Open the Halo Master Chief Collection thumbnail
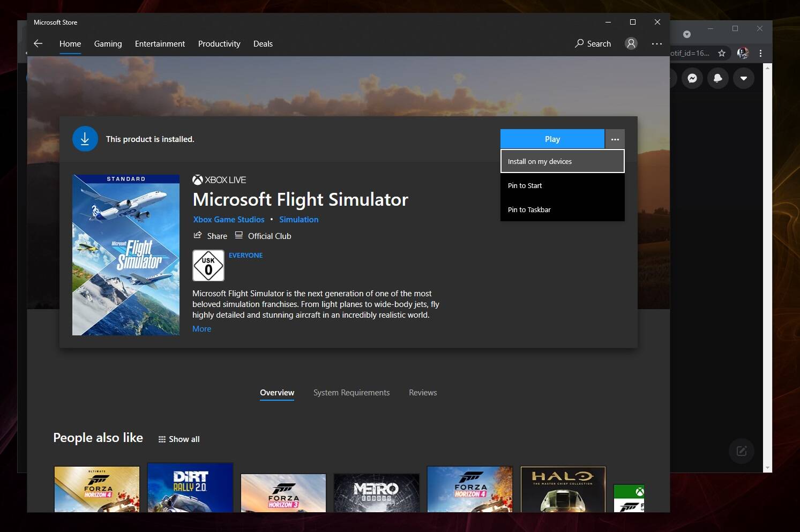The width and height of the screenshot is (800, 532). [563, 489]
